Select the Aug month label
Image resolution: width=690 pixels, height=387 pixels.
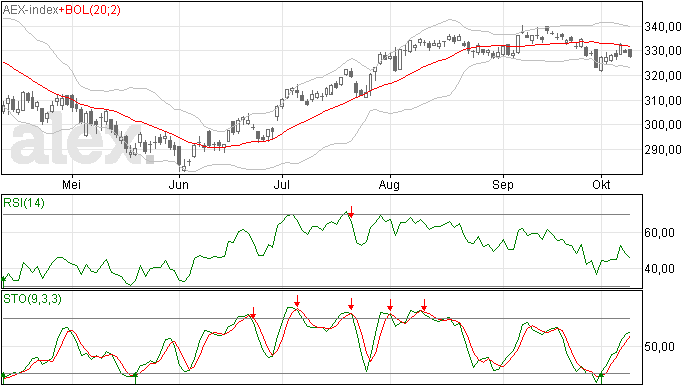(389, 184)
